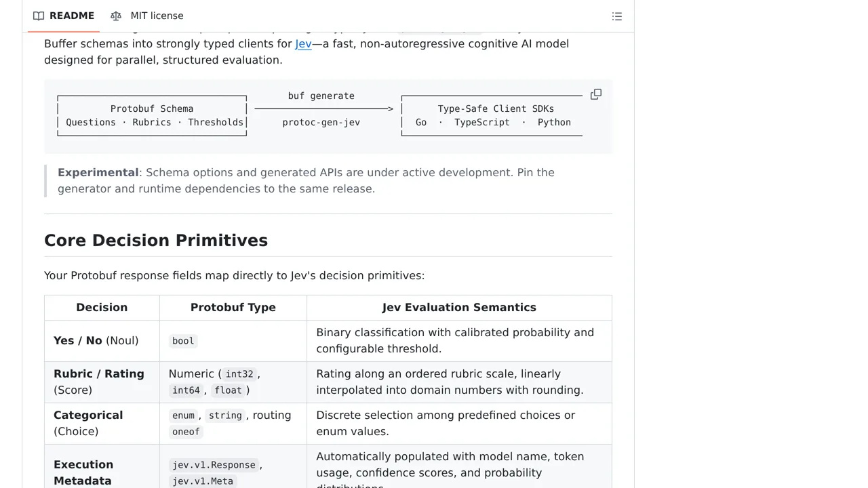868x488 pixels.
Task: Click 'Your Protobuf response fields map' sentence
Action: coord(234,276)
